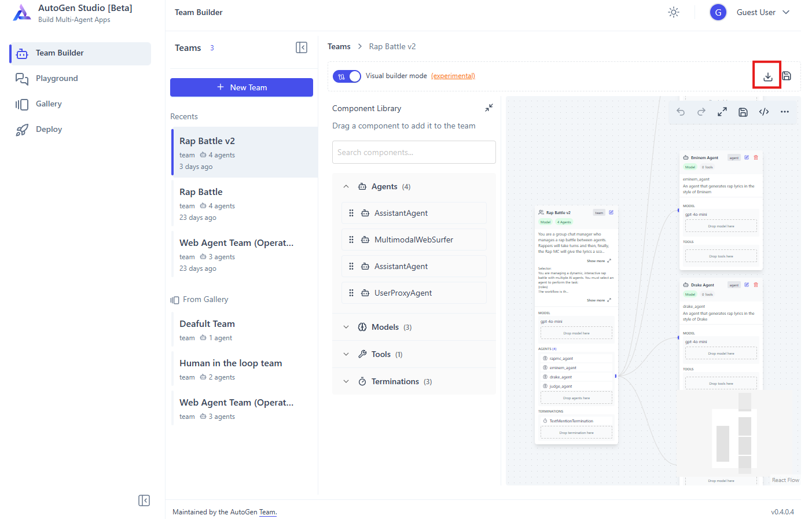Collapse the Teams panel sidebar icon
Viewport: 812px width, 519px height.
(x=302, y=47)
